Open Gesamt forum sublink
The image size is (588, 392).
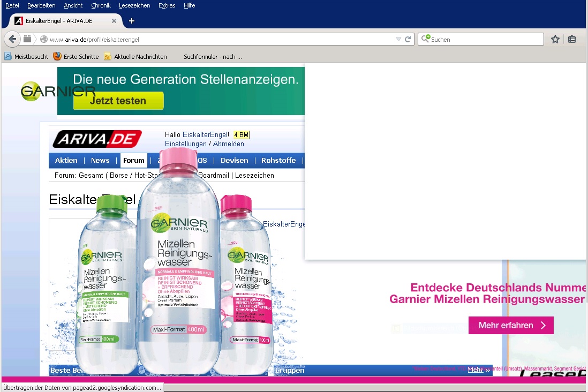[x=91, y=175]
